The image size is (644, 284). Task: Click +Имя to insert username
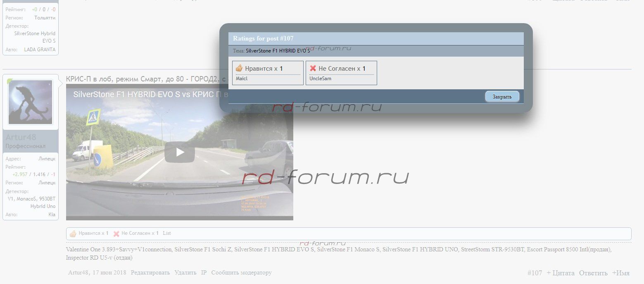[x=621, y=273]
